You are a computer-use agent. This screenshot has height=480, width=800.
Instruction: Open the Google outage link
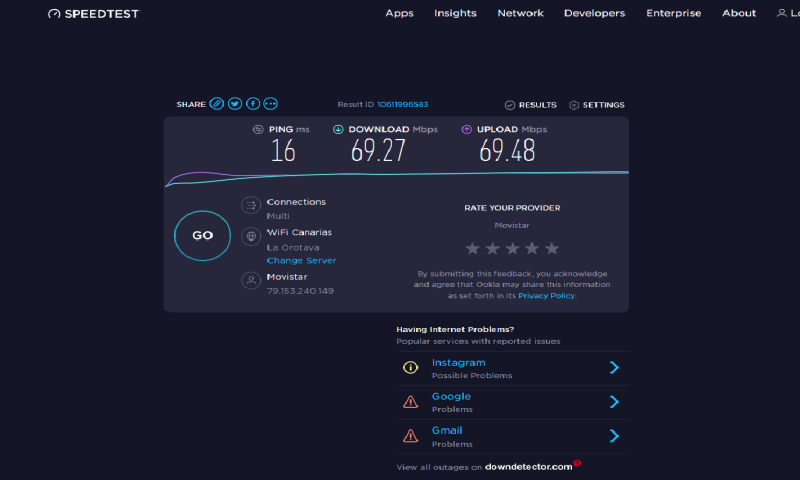point(451,396)
